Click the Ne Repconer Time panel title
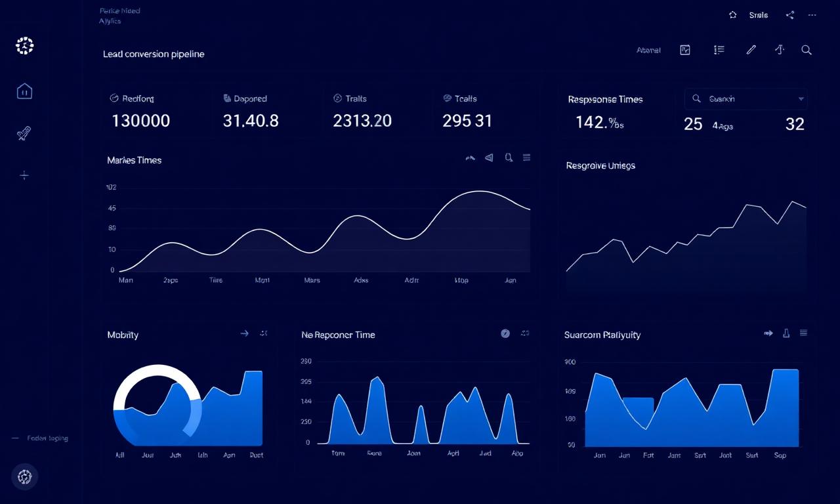This screenshot has height=504, width=840. [338, 335]
